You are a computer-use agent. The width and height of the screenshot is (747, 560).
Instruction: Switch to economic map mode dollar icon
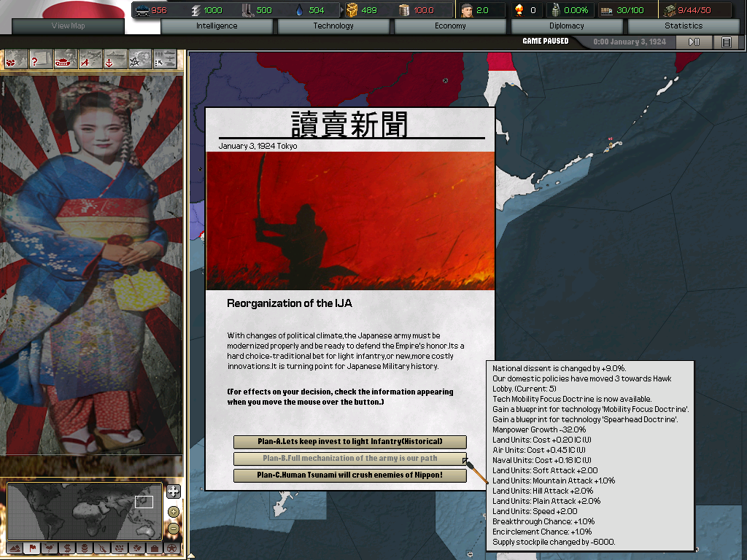[x=66, y=548]
